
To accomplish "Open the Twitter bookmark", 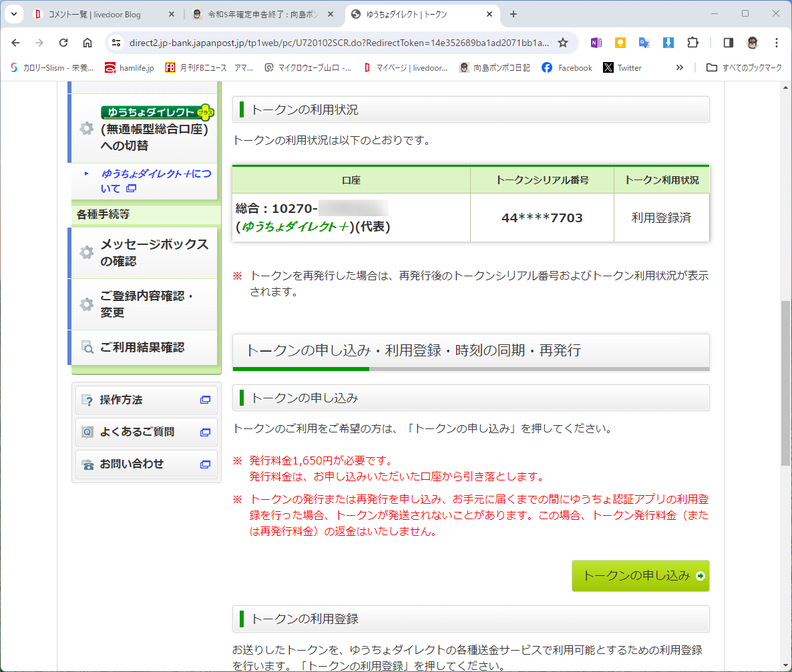I will coord(622,67).
